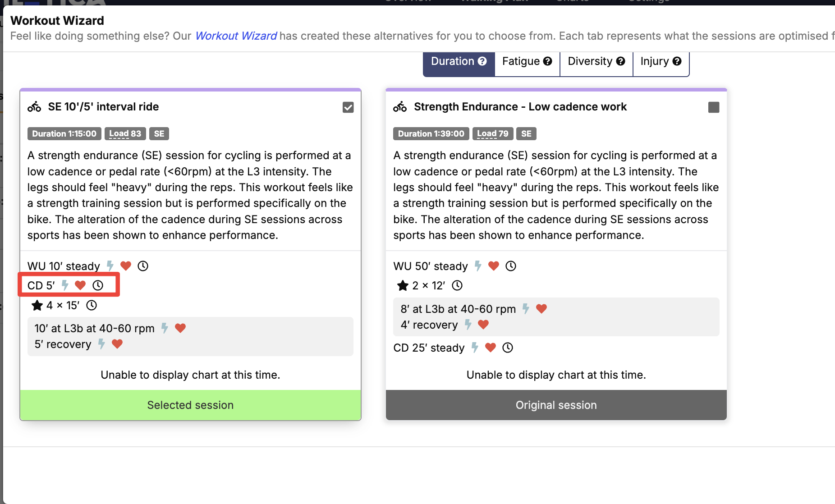Click the heart icon on 10' at L3b row
This screenshot has height=504, width=835.
(x=180, y=328)
